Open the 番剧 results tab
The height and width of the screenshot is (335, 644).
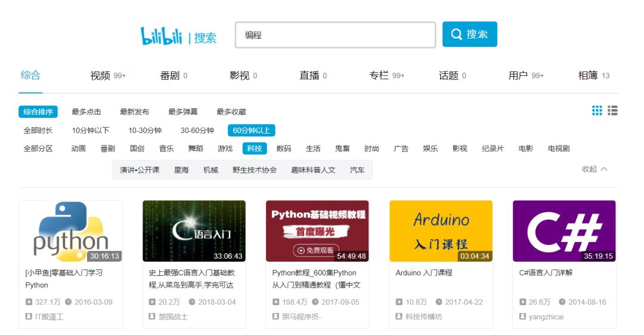[174, 76]
